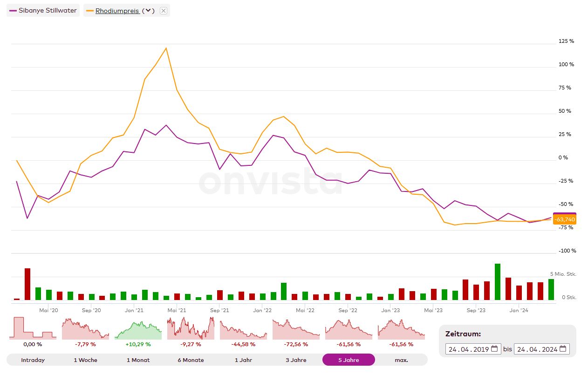Switch to the 1 Monat tab
Screen dimensions: 588x375
click(x=138, y=360)
